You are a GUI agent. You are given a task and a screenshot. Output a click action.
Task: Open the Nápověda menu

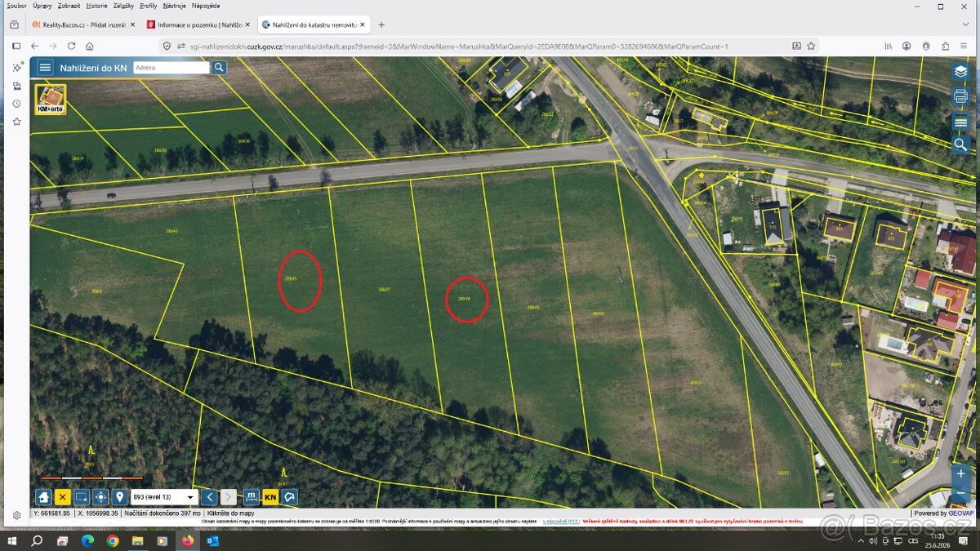pos(205,6)
